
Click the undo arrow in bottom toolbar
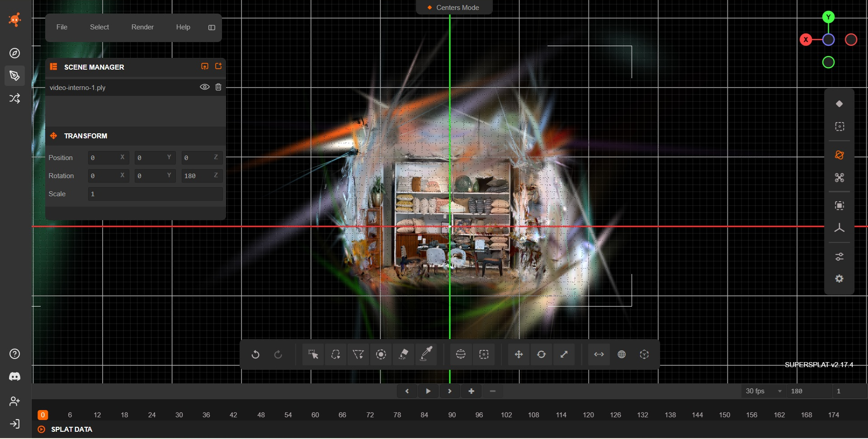(x=255, y=355)
